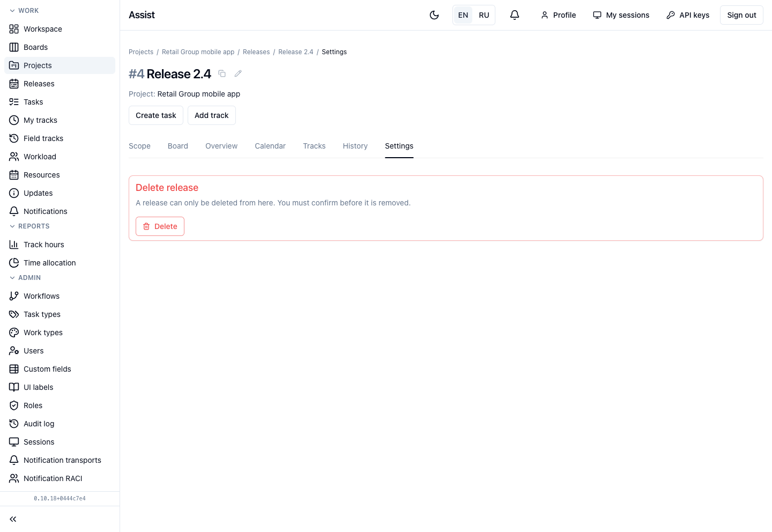The image size is (772, 532).
Task: Click the Task types tags icon
Action: (14, 314)
